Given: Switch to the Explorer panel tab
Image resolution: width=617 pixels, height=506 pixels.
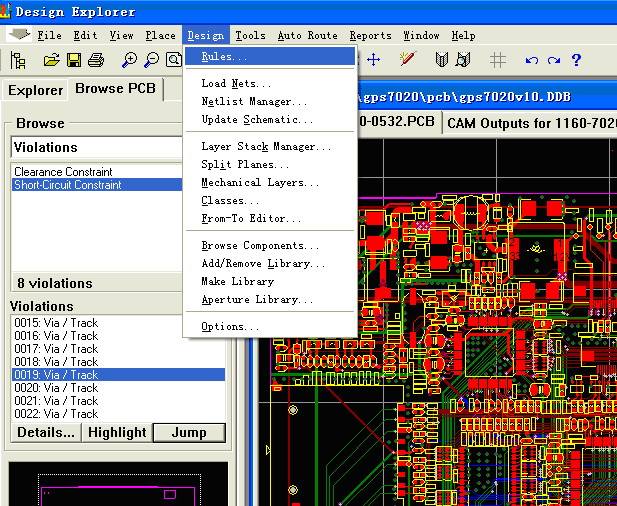Looking at the screenshot, I should 35,90.
